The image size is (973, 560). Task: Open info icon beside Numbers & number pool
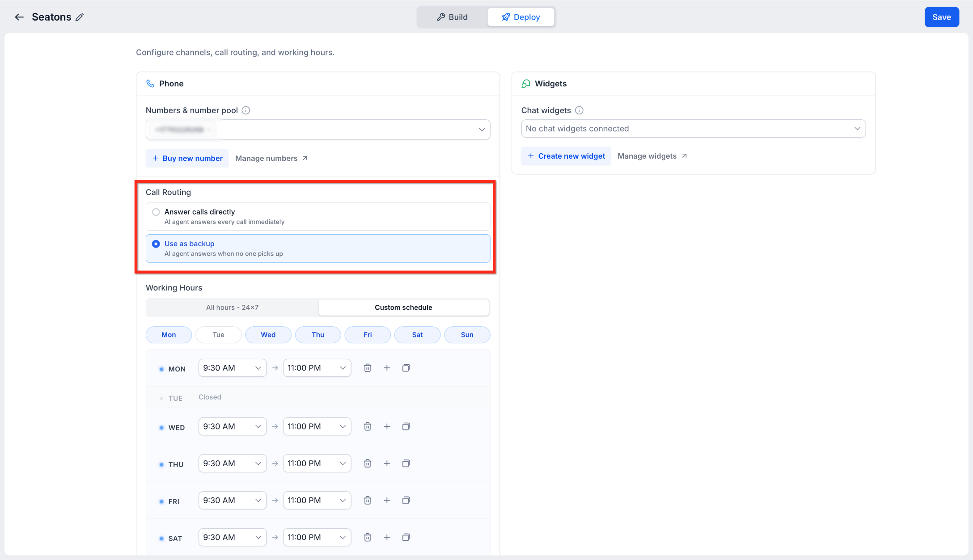(x=246, y=110)
